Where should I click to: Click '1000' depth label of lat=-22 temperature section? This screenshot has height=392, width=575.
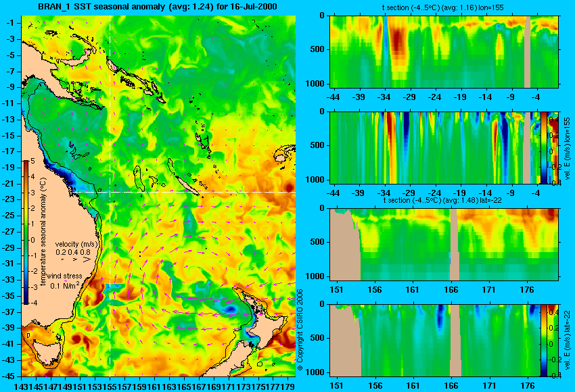pos(315,276)
